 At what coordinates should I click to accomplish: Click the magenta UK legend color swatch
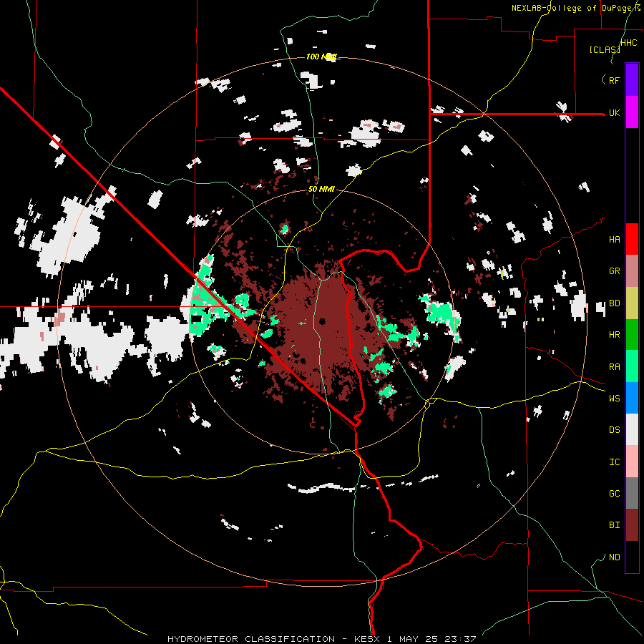tap(632, 112)
